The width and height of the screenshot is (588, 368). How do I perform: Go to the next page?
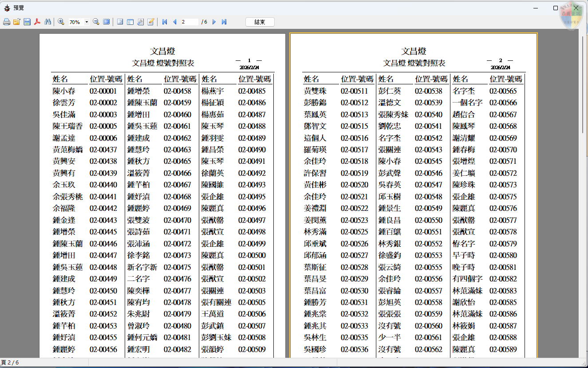pos(213,21)
